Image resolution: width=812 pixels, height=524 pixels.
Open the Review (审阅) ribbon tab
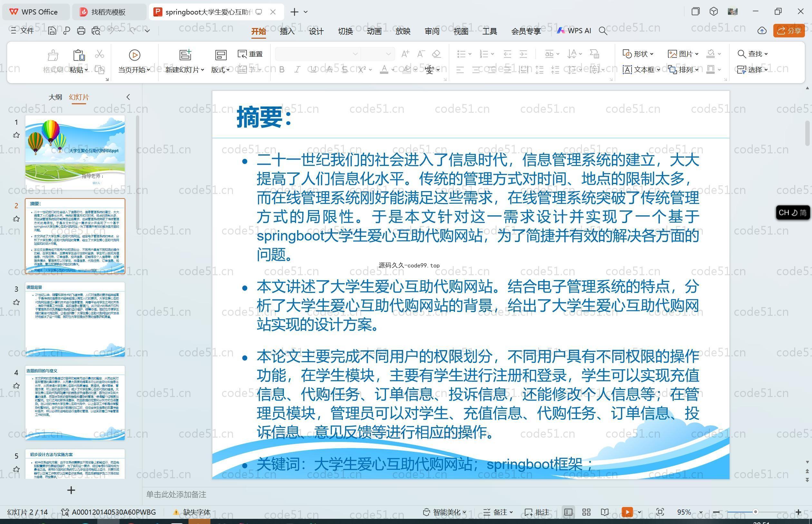pos(432,31)
